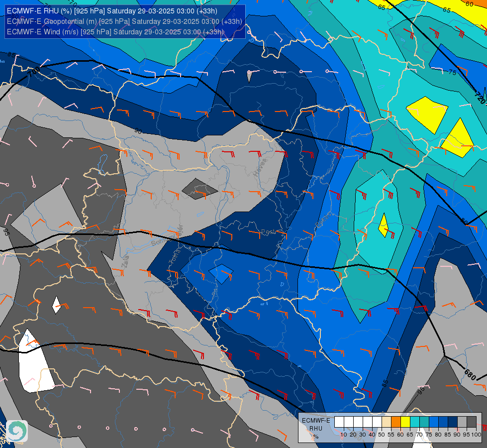Image resolution: width=487 pixels, height=448 pixels.
Task: Click the '60' contour label in yellow area
Action: click(x=470, y=4)
